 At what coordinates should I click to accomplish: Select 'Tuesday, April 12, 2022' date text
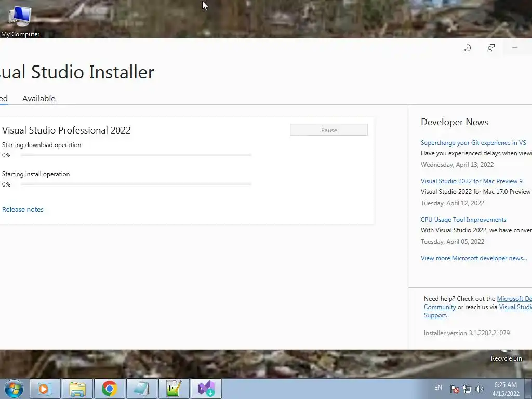point(453,203)
